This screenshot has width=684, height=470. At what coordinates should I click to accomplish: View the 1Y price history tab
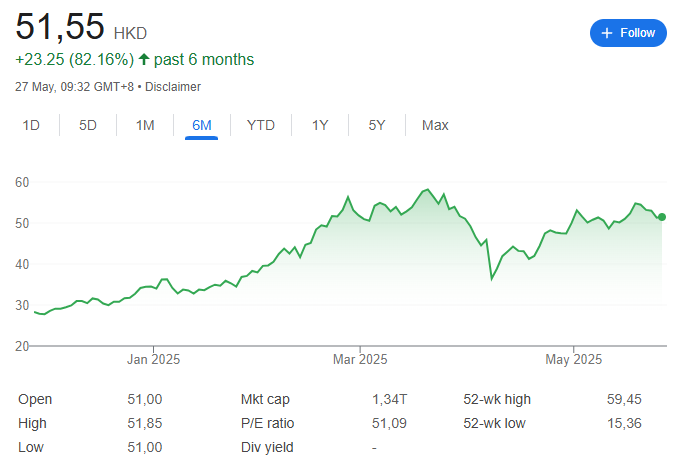click(320, 125)
